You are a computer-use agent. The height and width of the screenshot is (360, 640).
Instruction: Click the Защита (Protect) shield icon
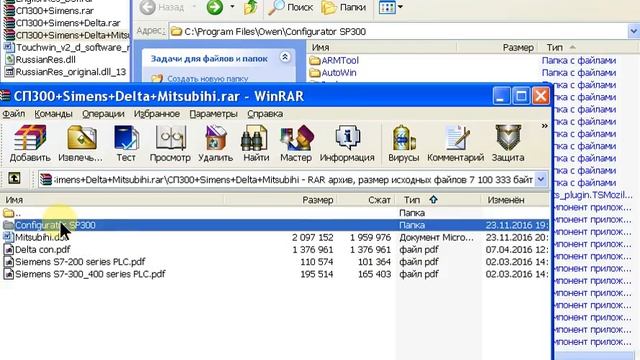[x=508, y=143]
